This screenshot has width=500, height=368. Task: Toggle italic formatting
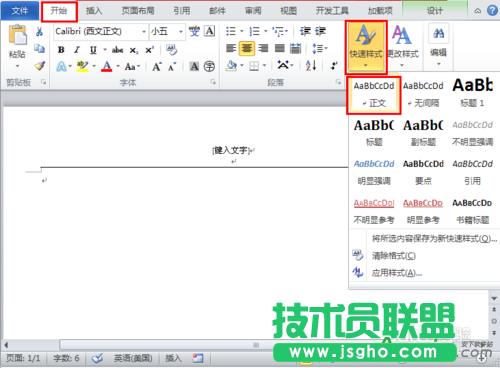pos(77,50)
